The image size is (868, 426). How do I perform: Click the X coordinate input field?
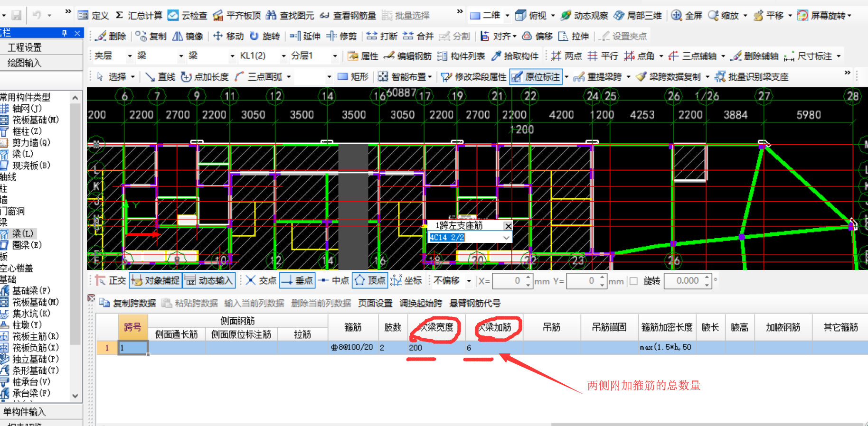508,281
